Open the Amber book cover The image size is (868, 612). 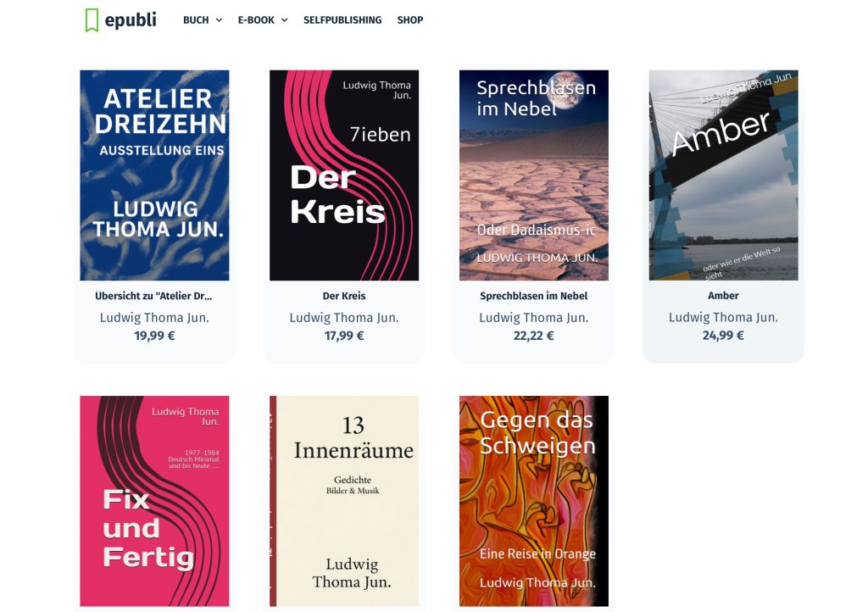724,175
